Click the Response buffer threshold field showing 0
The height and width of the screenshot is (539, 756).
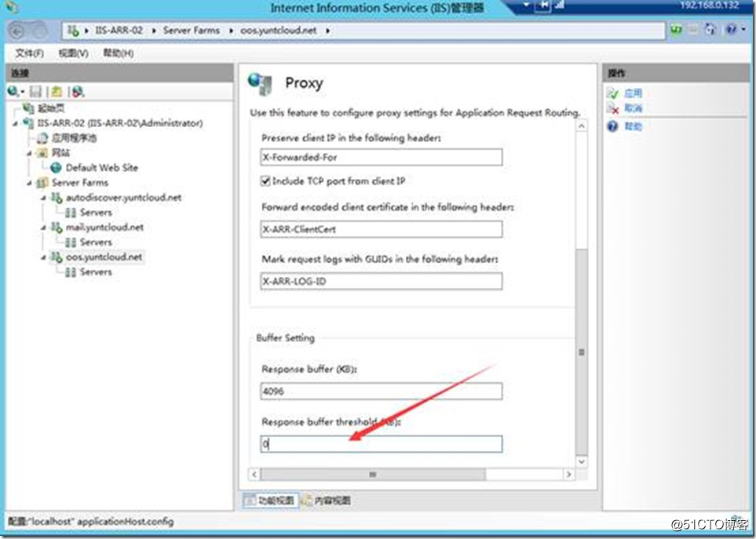pos(382,444)
